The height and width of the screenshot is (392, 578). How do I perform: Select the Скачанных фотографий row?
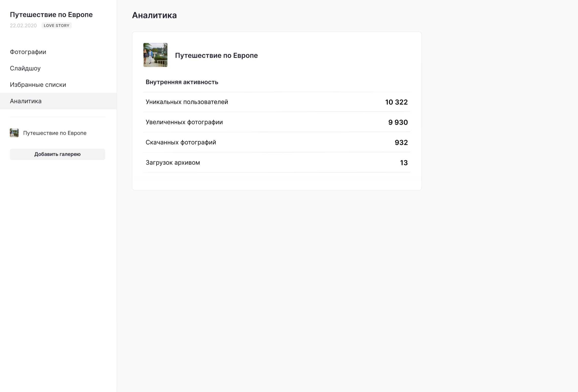click(x=277, y=142)
